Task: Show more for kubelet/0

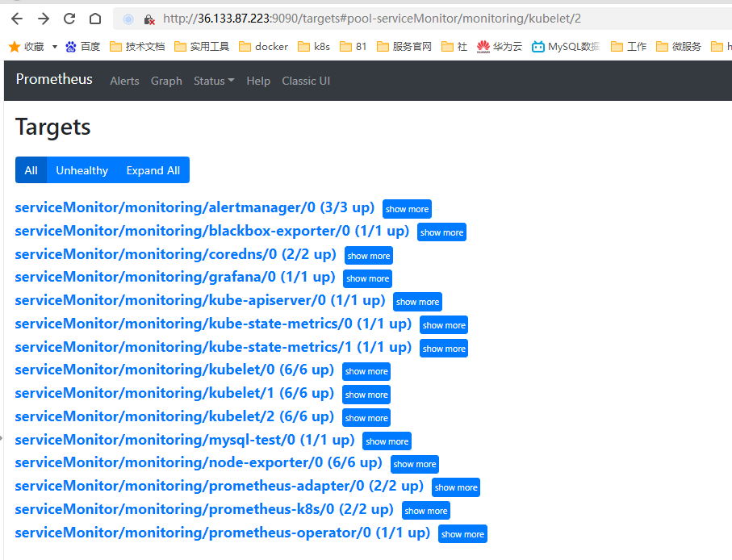Action: (366, 371)
